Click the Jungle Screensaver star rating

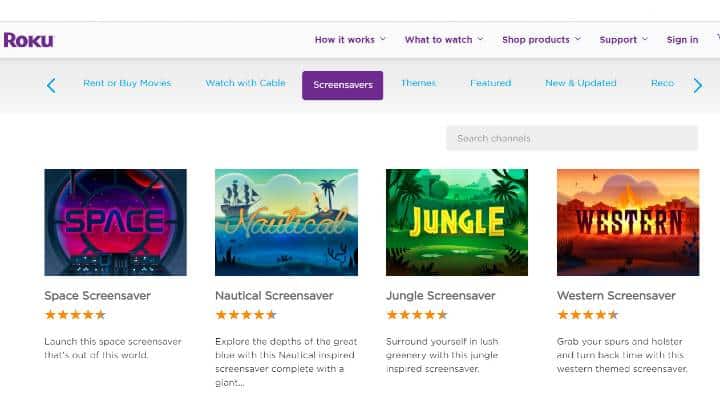(x=417, y=315)
